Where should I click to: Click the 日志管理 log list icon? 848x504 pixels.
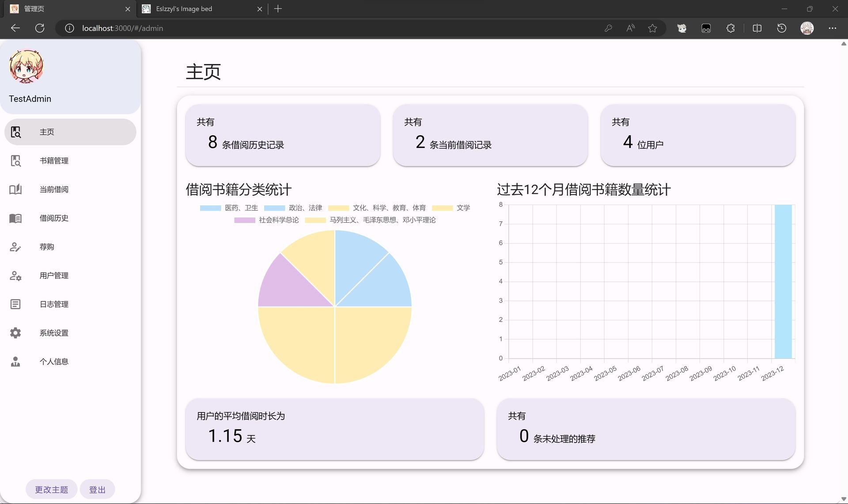click(15, 304)
